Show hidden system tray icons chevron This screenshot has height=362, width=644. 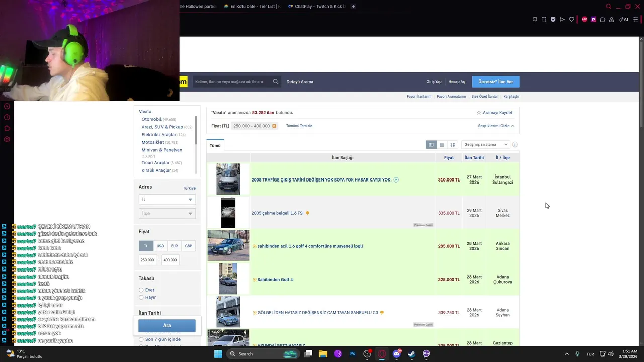click(566, 354)
